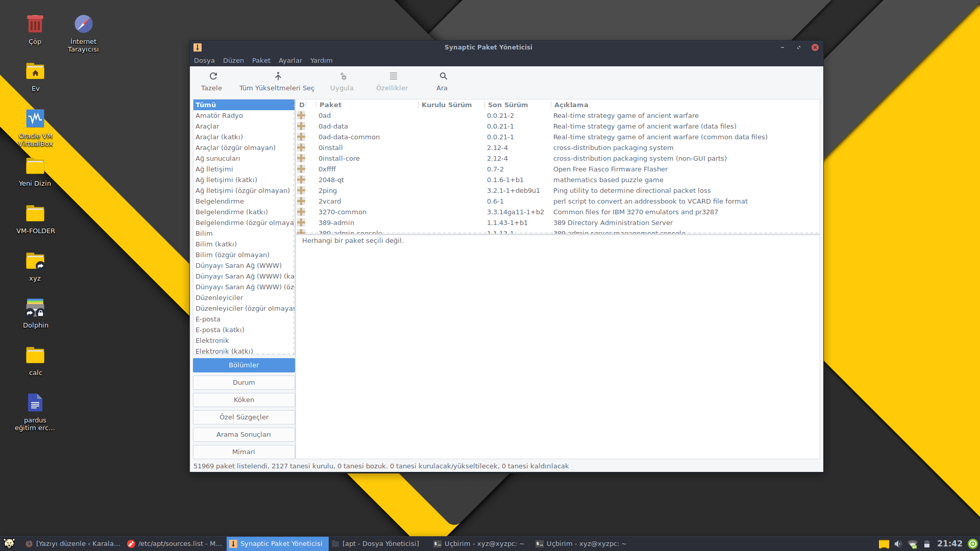Sort by Son Sürüm column header
Viewport: 980px width, 551px height.
click(507, 105)
